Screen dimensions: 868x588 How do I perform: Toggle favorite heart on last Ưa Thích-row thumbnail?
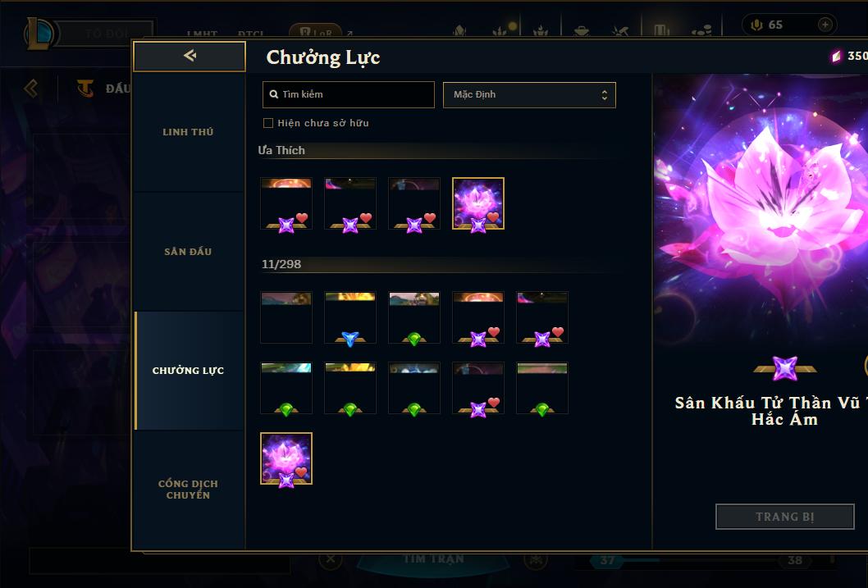[493, 217]
